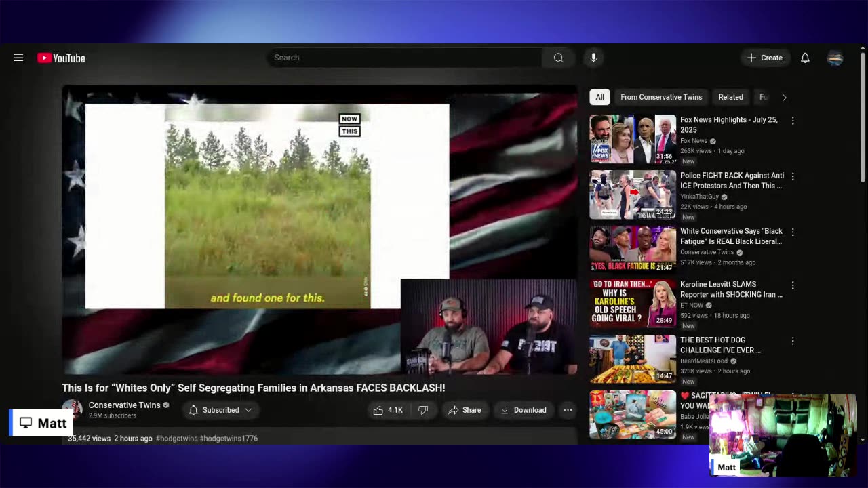This screenshot has height=488, width=868.
Task: Open Black Fatigue video thumbnail
Action: 633,249
